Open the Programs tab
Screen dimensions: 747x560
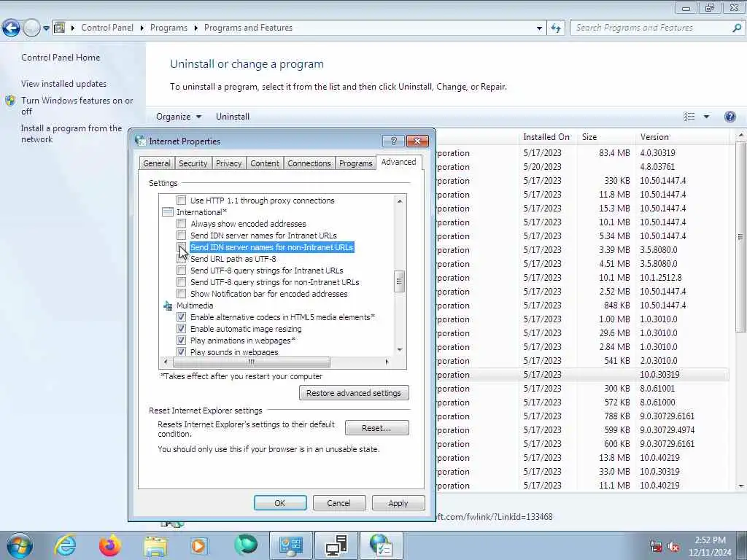(356, 163)
